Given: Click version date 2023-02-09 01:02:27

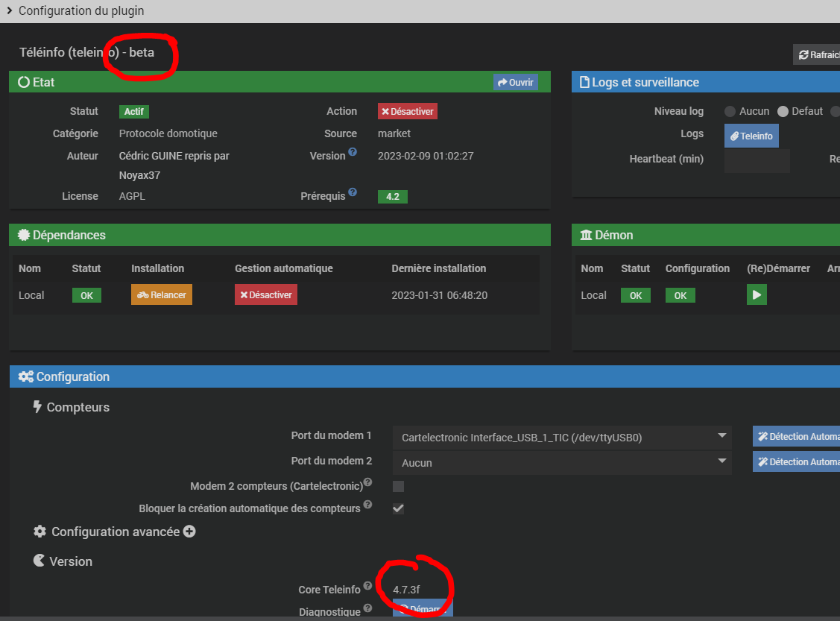Looking at the screenshot, I should pyautogui.click(x=426, y=156).
